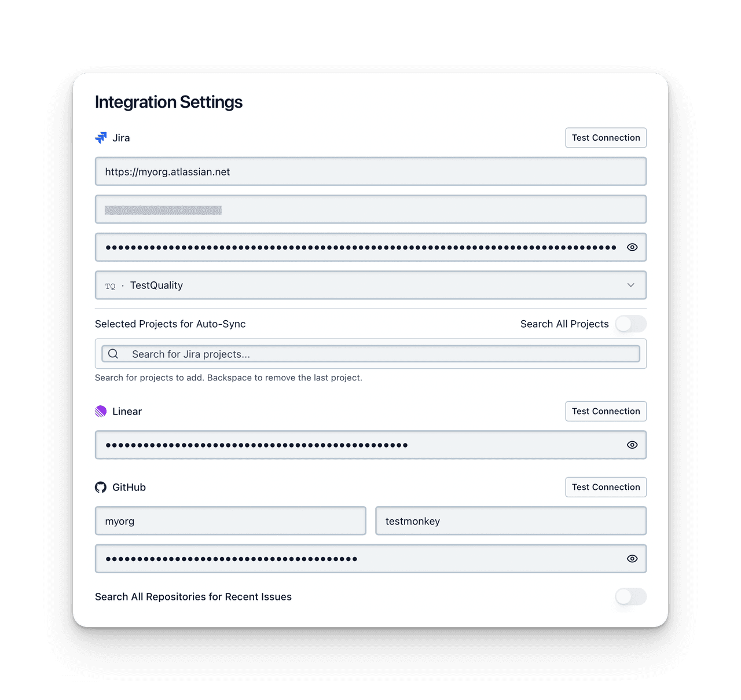This screenshot has height=700, width=741.
Task: Click the GitHub logo icon
Action: point(101,487)
